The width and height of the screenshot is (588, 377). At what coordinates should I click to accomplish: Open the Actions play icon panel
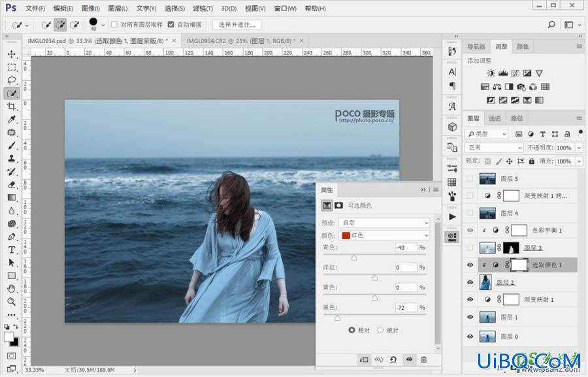tap(452, 217)
